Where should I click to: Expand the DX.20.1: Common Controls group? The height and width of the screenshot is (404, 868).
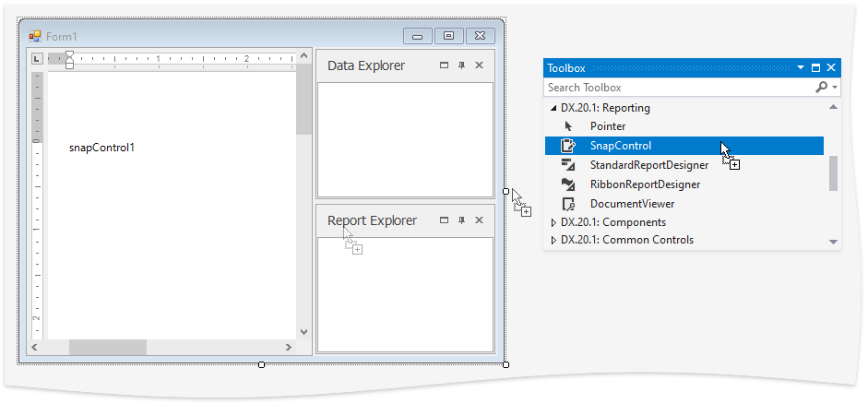pos(553,240)
